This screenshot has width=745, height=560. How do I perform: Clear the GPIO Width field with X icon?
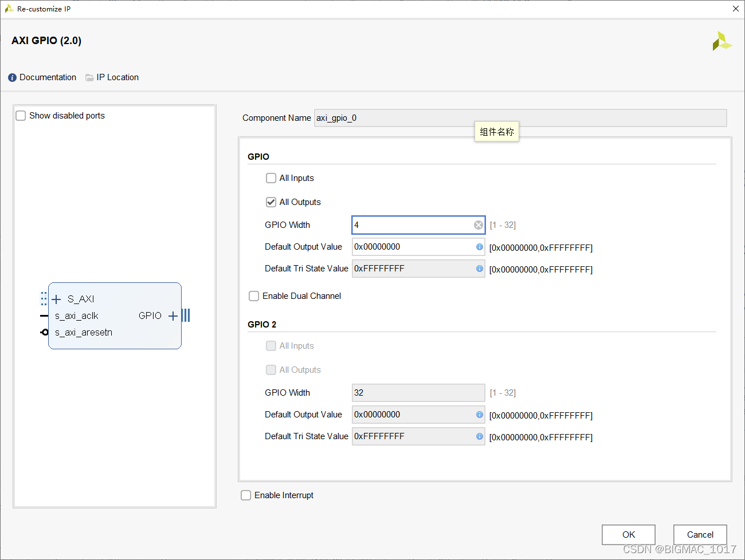pos(479,225)
